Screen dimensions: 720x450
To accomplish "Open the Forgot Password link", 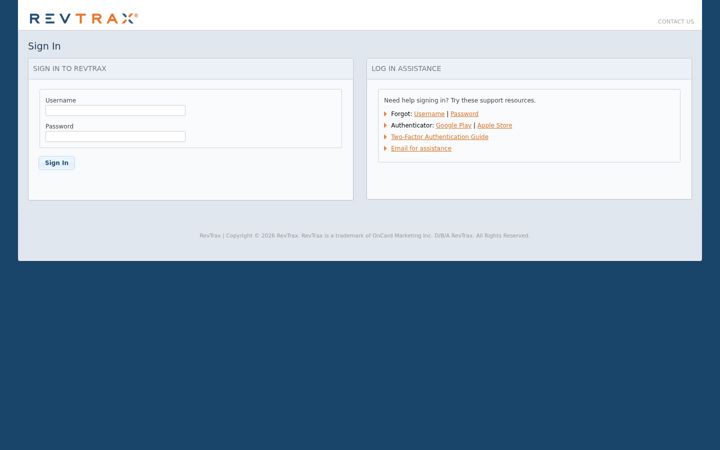I will pos(464,114).
